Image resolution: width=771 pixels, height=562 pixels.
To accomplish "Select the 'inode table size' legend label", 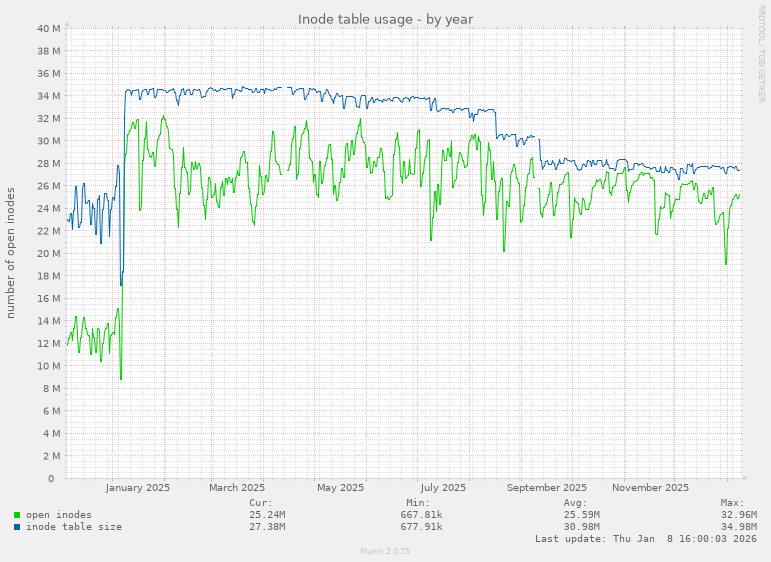I will 74,527.
